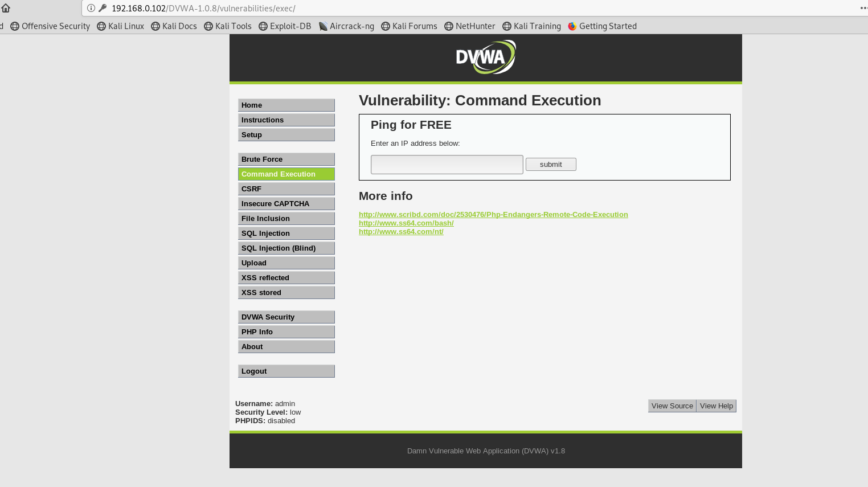Open the Offensive Security bookmark
The image size is (868, 487).
(50, 26)
